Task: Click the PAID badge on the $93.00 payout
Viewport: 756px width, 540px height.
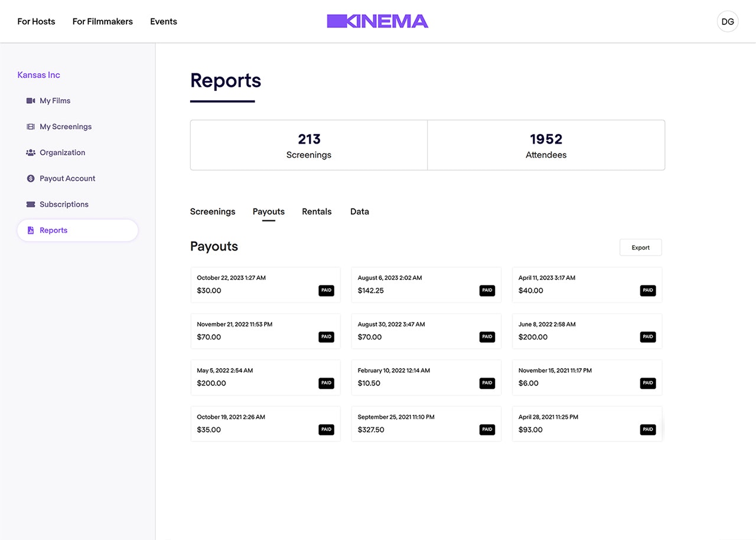Action: pyautogui.click(x=648, y=430)
